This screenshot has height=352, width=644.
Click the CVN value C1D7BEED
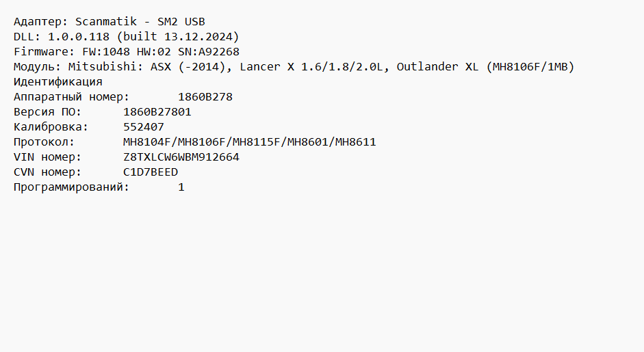tap(151, 172)
